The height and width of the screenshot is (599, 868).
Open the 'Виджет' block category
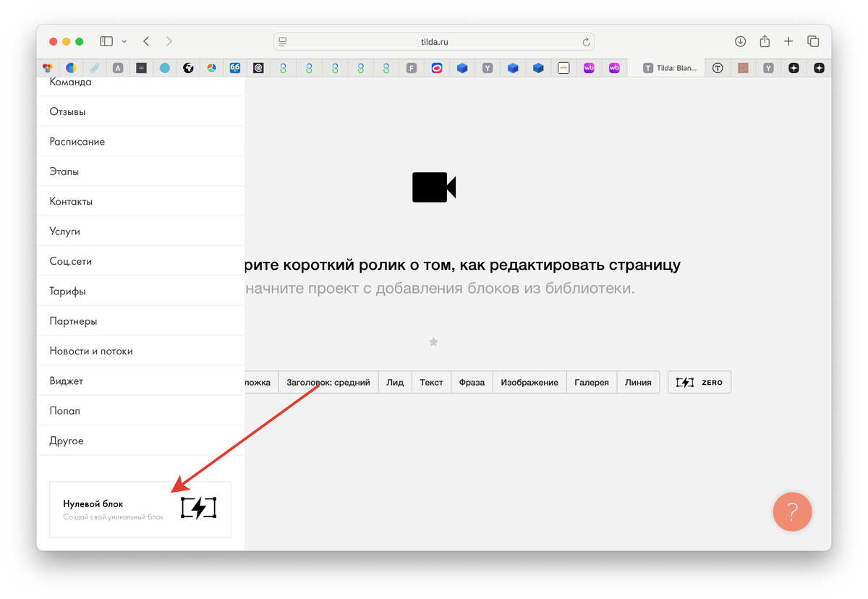140,381
